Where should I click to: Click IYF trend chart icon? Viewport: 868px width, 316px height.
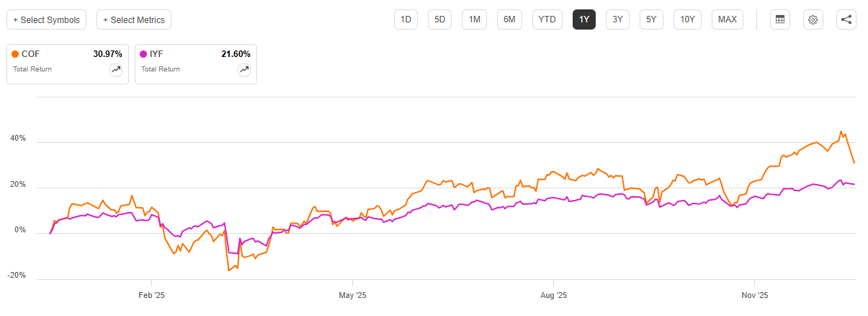(243, 69)
